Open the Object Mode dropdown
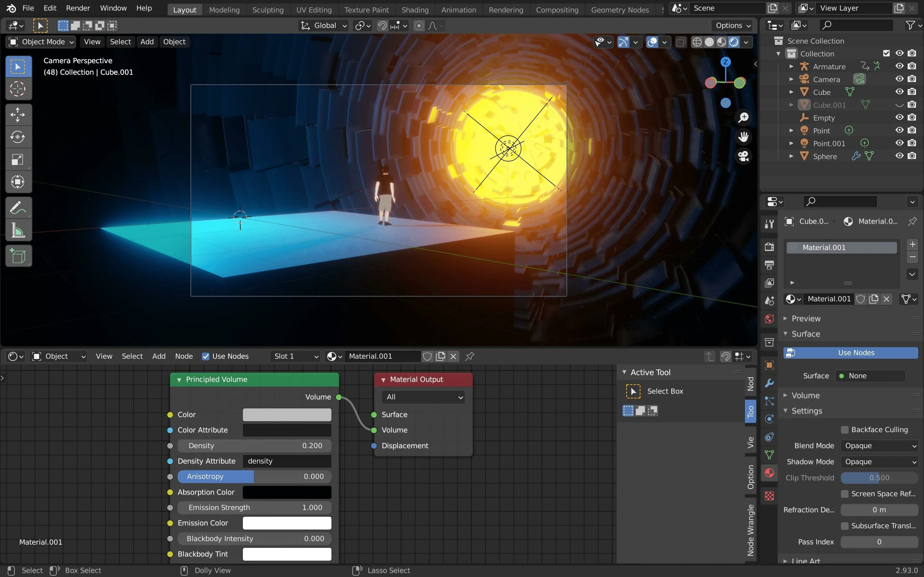Image resolution: width=924 pixels, height=577 pixels. pyautogui.click(x=40, y=42)
